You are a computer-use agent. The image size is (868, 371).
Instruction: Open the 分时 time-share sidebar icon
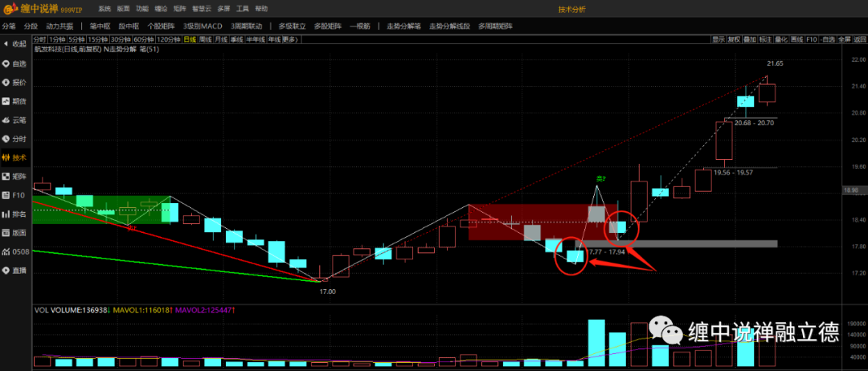tap(15, 139)
